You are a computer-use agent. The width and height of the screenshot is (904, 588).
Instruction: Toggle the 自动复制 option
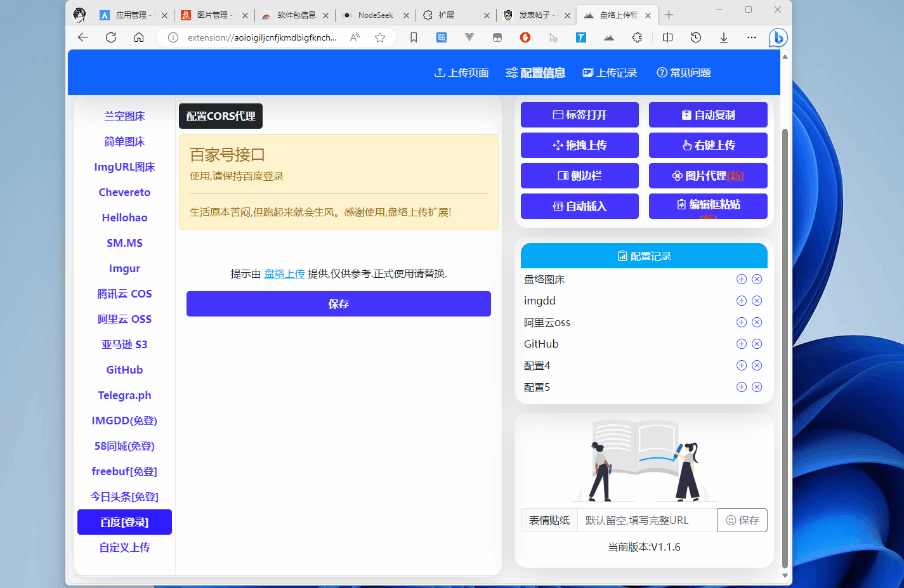tap(708, 115)
